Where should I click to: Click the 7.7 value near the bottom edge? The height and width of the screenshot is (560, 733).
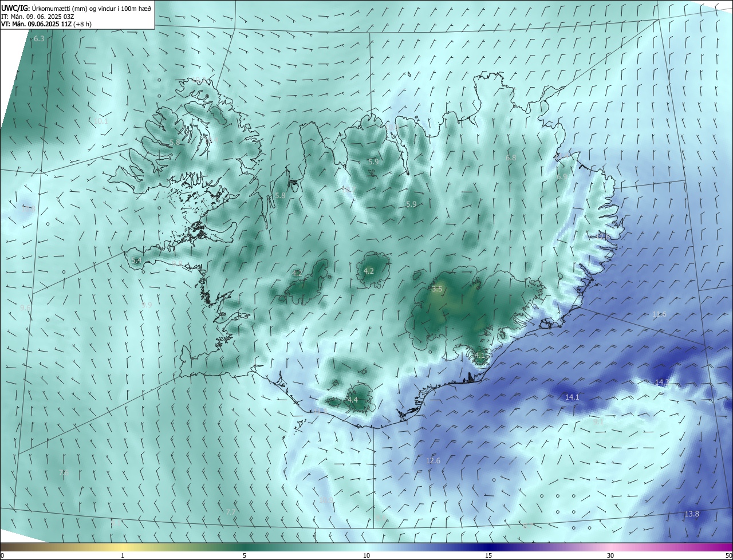[x=231, y=512]
